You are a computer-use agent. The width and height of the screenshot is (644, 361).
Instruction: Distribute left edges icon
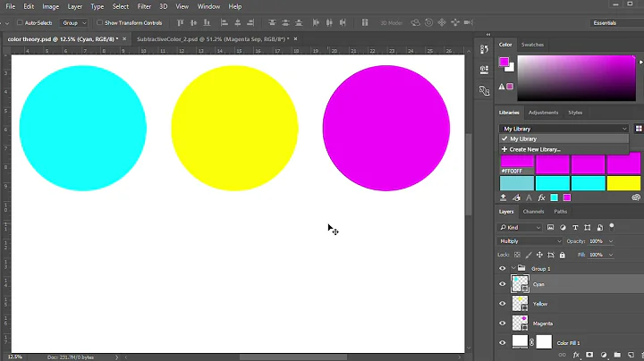316,23
